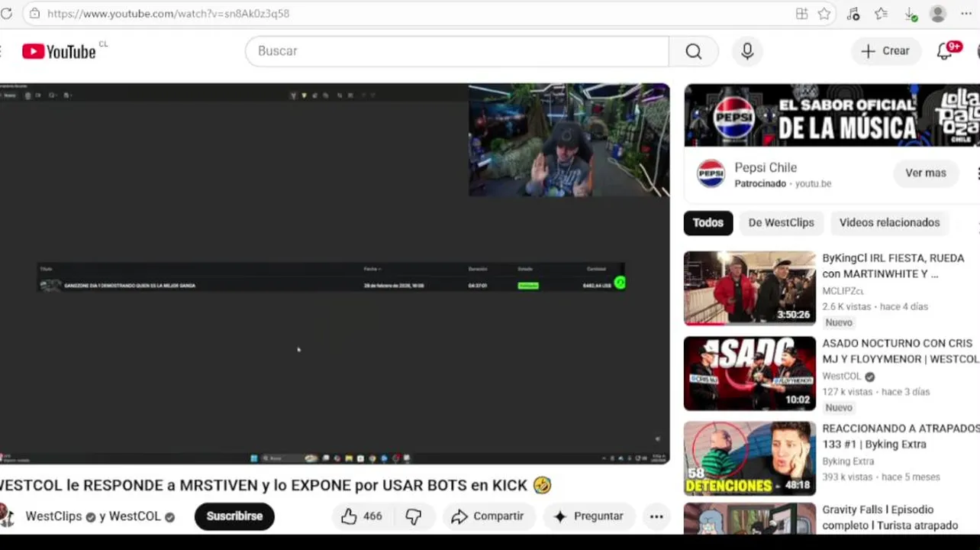
Task: Select the De WestClips chip
Action: pos(781,223)
